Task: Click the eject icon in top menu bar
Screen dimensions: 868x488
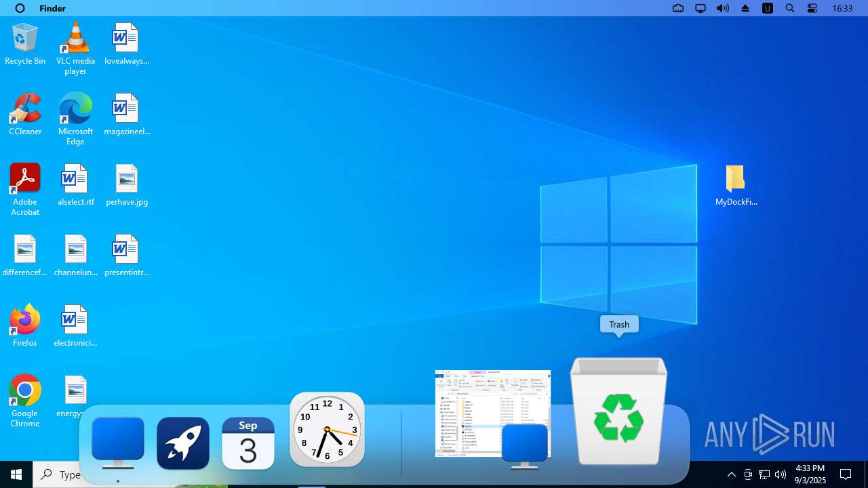Action: 745,8
